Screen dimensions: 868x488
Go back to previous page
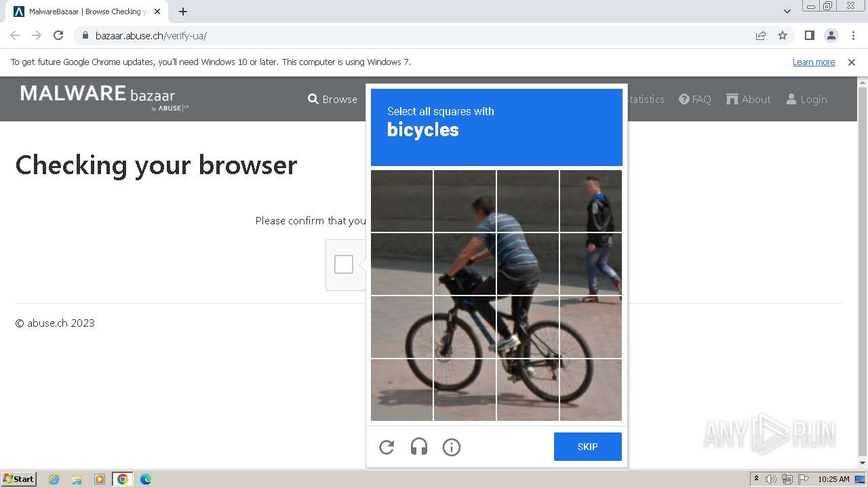[x=15, y=35]
